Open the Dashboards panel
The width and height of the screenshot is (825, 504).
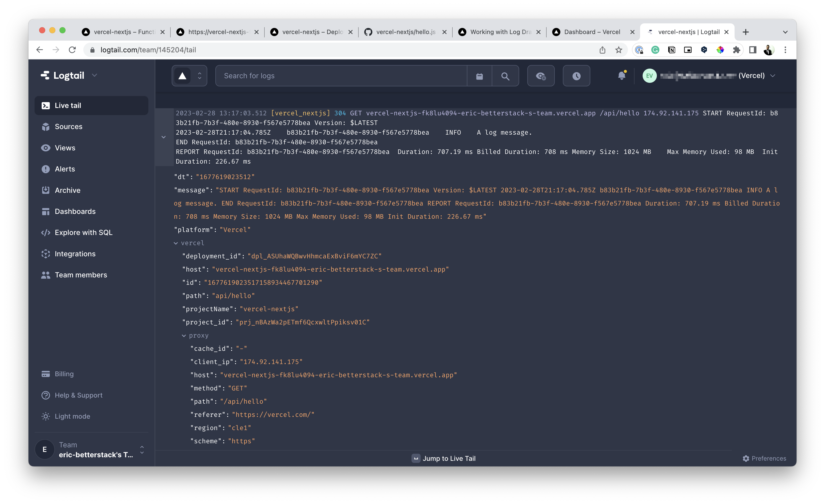click(75, 211)
